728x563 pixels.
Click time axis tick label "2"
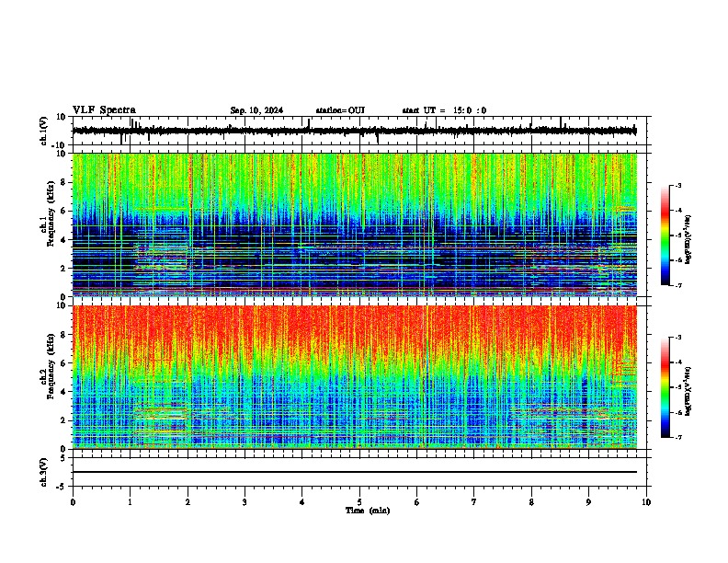188,502
